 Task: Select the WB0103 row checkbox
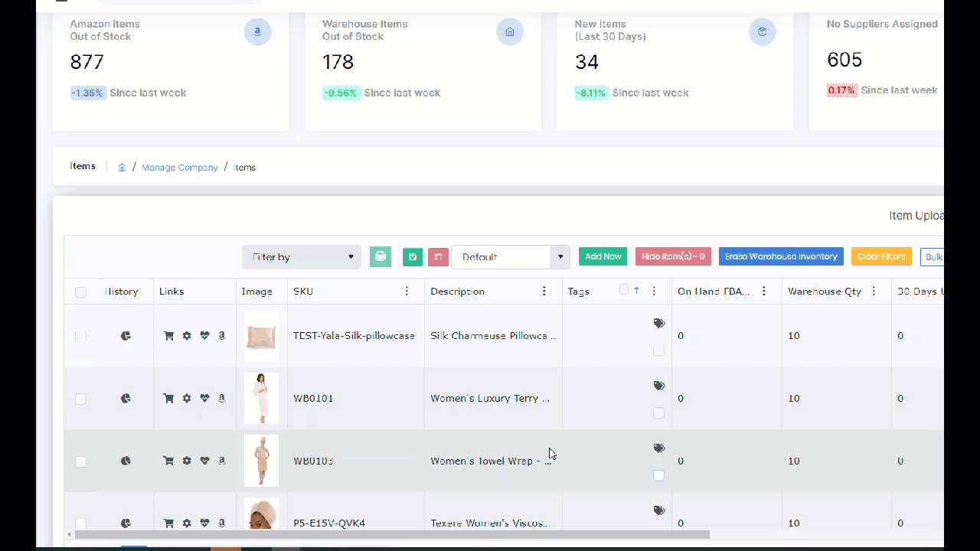click(x=80, y=462)
